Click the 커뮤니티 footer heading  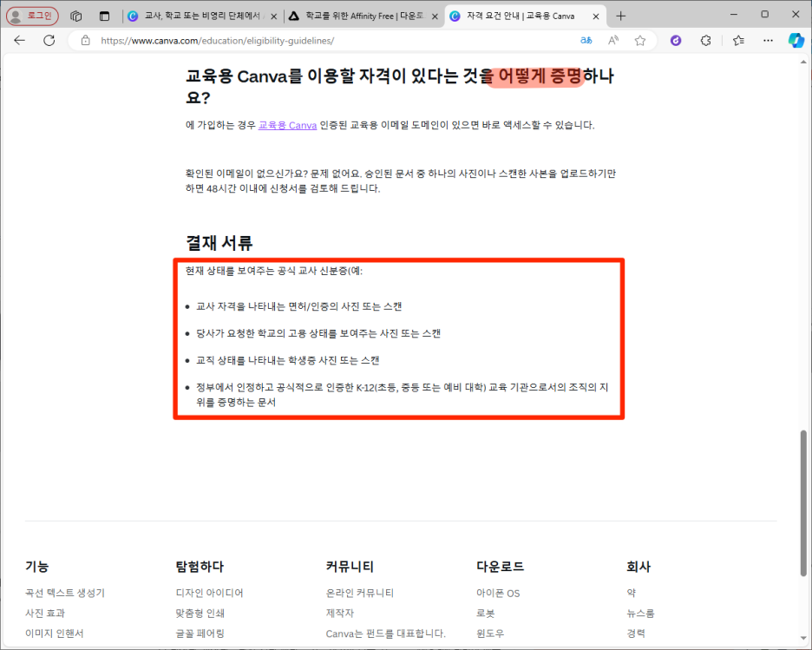pyautogui.click(x=350, y=566)
